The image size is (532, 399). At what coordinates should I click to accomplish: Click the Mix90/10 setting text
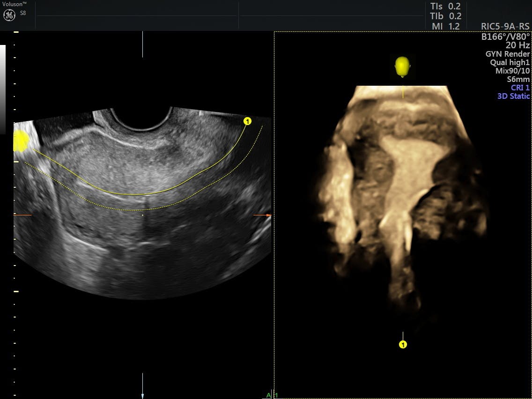click(512, 71)
